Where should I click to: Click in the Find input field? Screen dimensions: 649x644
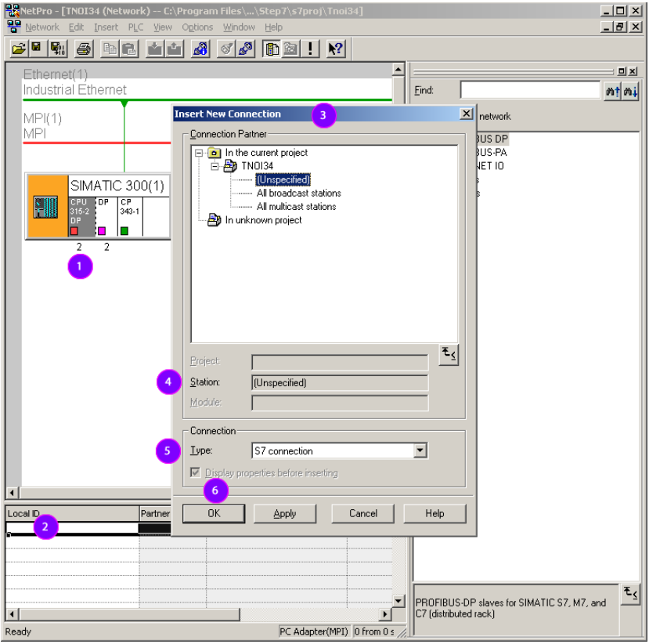[x=530, y=90]
